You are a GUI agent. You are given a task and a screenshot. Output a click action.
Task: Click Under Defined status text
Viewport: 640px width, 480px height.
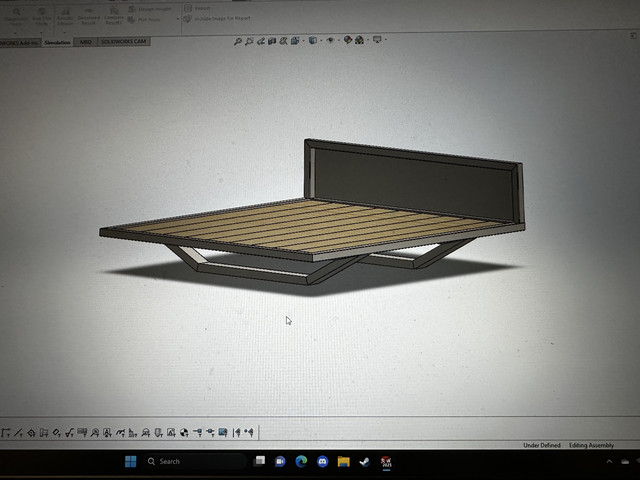pyautogui.click(x=542, y=445)
